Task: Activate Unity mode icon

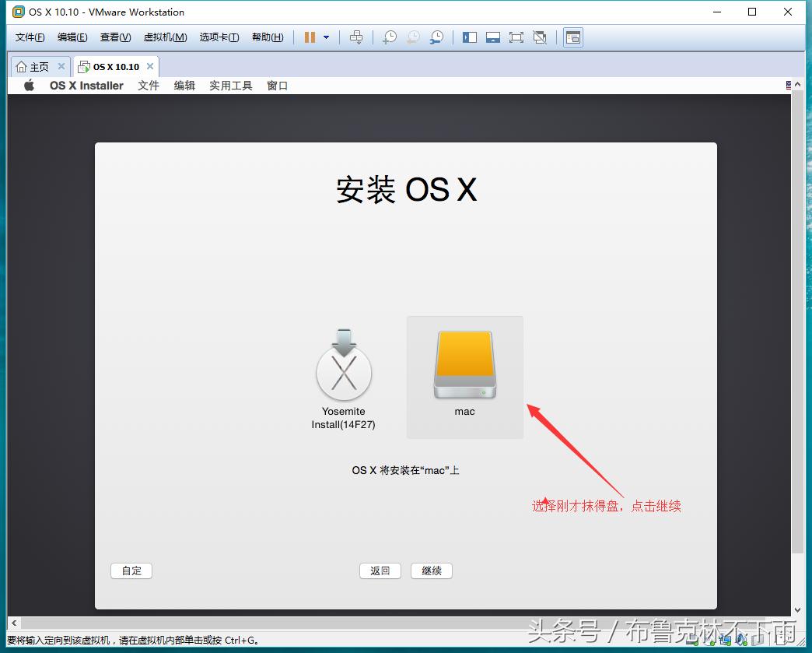Action: tap(539, 37)
